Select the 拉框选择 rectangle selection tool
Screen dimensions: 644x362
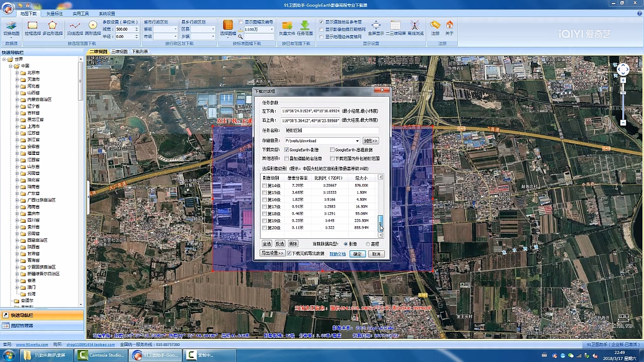pos(33,25)
